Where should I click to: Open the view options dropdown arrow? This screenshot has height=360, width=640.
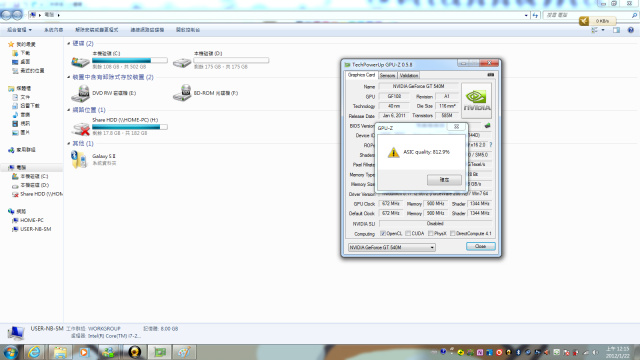click(x=603, y=30)
